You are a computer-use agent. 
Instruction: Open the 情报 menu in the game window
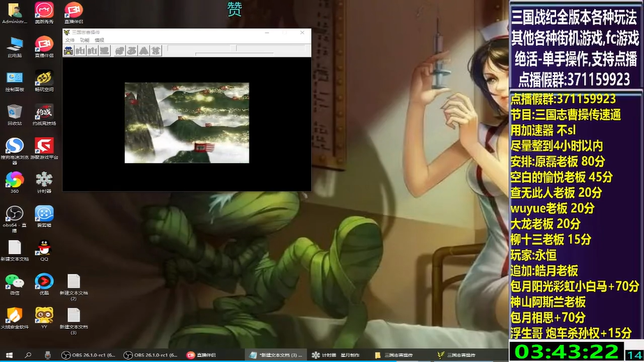tap(99, 40)
